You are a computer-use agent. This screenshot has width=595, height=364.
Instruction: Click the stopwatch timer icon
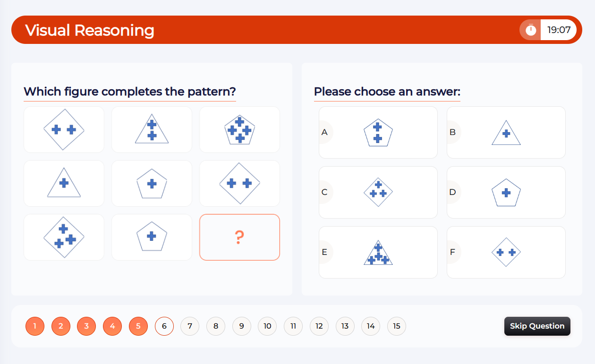[531, 30]
